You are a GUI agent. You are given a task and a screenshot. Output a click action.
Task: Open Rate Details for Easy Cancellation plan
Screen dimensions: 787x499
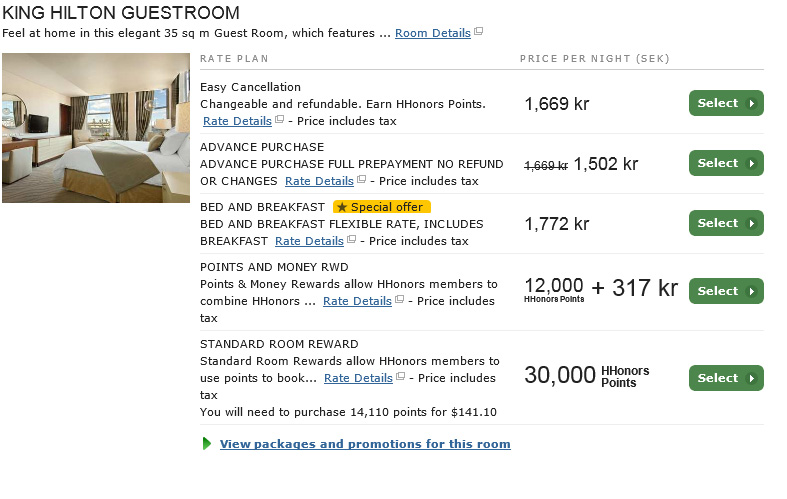coord(237,121)
